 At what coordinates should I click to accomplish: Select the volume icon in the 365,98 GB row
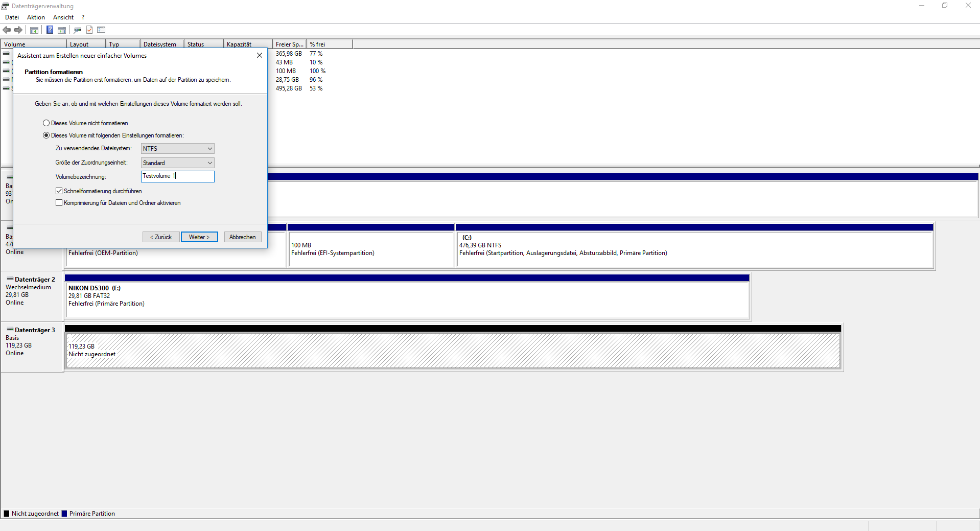coord(6,53)
